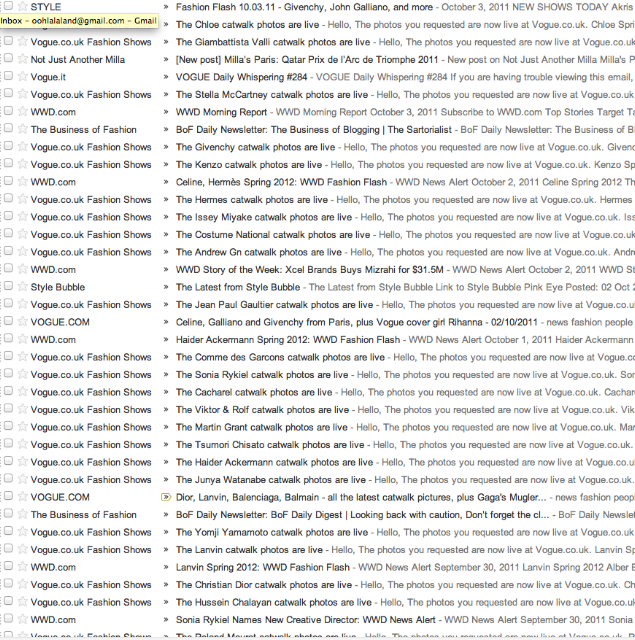
Task: Open 'The Christian Dior catwalk photos are live'
Action: pyautogui.click(x=264, y=585)
